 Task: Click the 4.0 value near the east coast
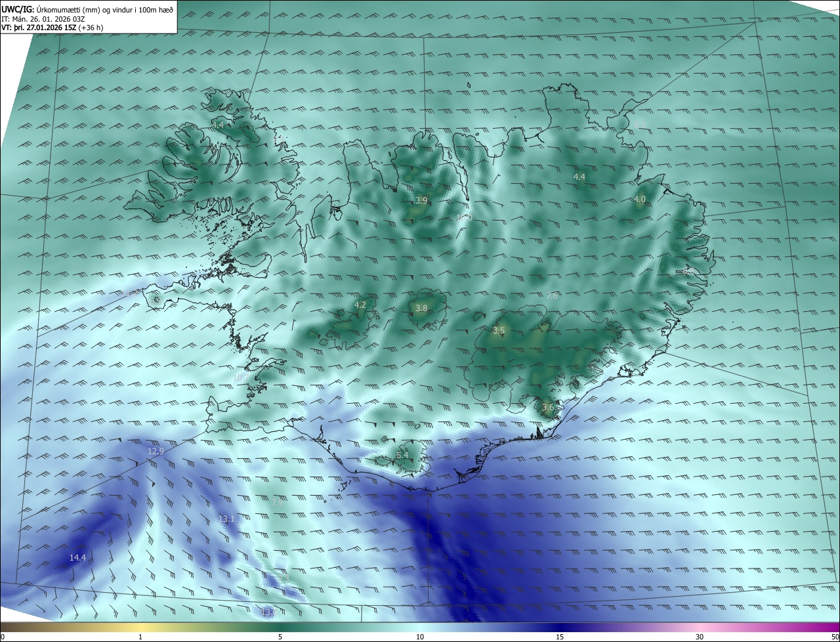(640, 200)
